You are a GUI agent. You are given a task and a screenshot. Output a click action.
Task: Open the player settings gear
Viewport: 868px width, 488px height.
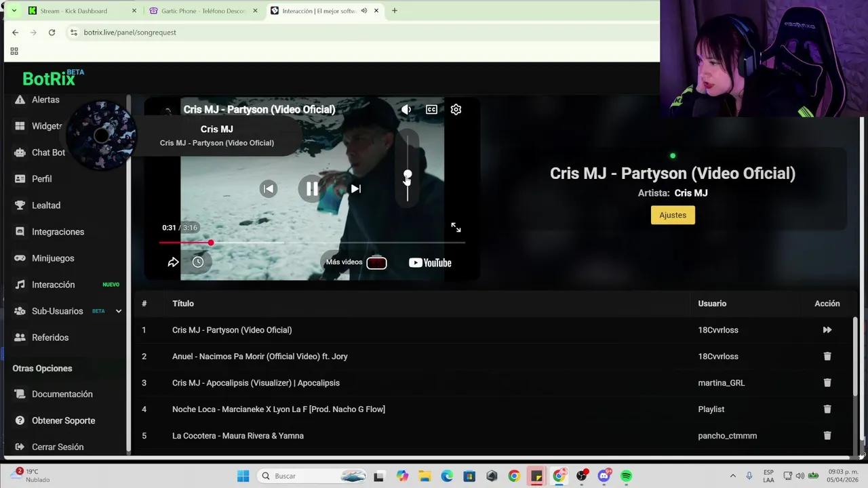456,109
